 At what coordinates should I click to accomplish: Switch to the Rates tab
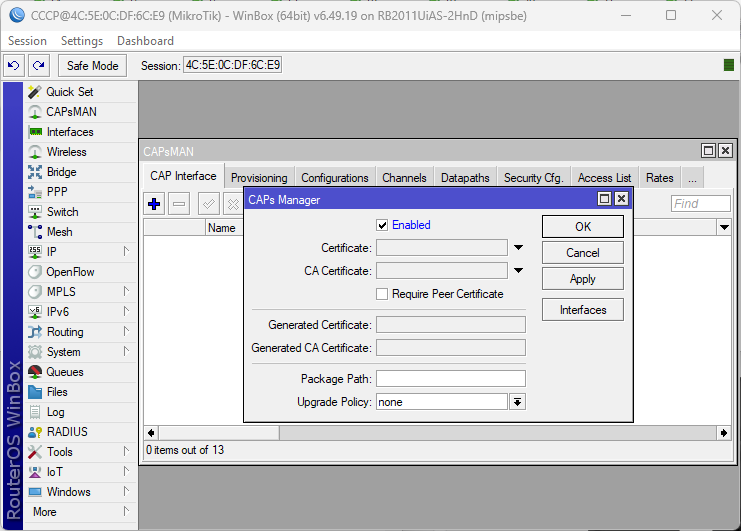click(660, 178)
